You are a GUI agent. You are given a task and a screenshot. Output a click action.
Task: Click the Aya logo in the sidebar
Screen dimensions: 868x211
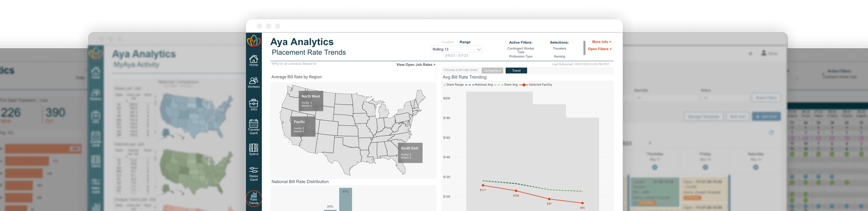(254, 41)
